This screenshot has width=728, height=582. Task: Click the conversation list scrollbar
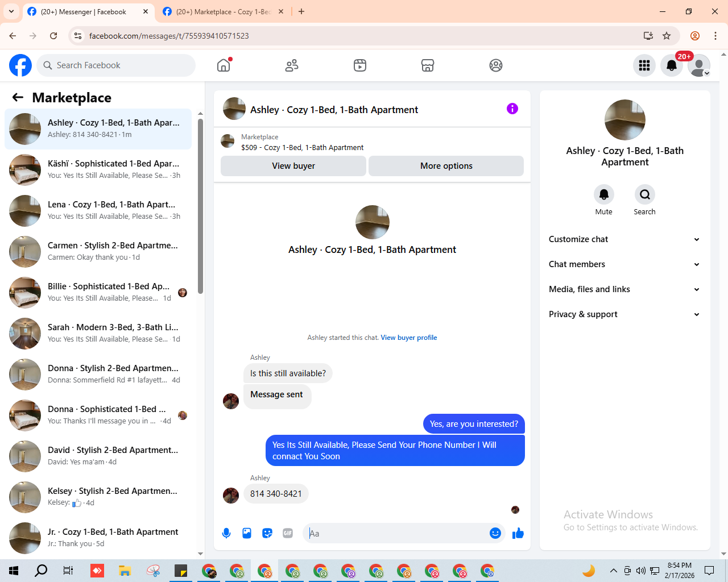coord(200,206)
